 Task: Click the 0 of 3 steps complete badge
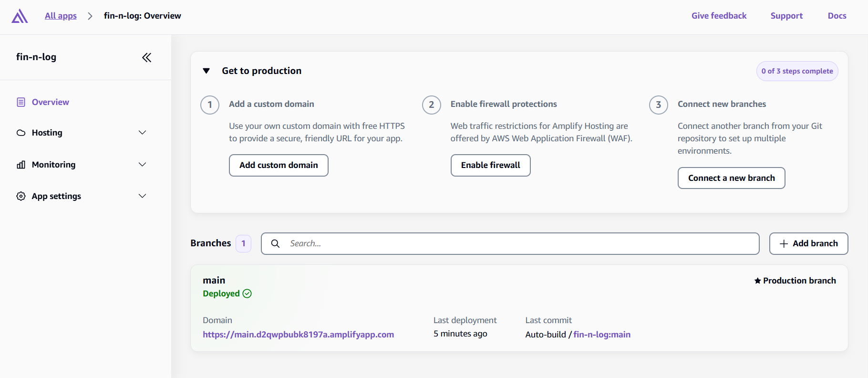pyautogui.click(x=797, y=71)
